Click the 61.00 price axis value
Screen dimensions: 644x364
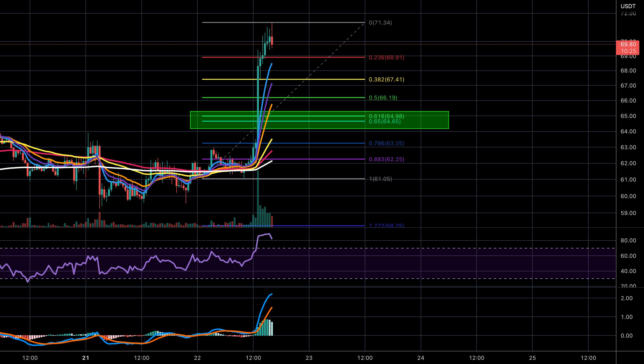coord(628,180)
